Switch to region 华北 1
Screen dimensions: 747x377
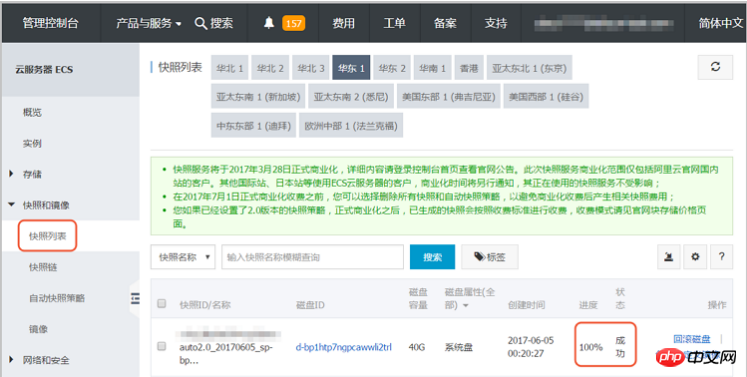[x=230, y=68]
